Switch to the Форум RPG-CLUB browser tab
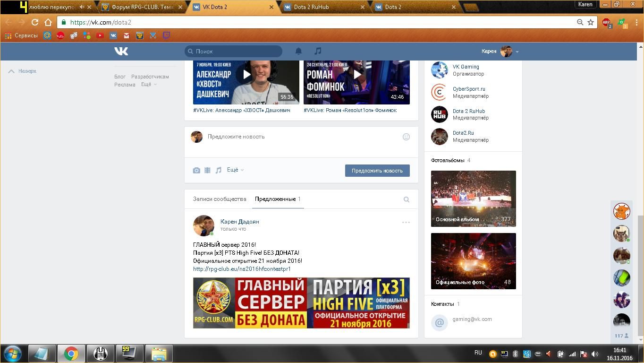The image size is (644, 363). click(x=142, y=7)
